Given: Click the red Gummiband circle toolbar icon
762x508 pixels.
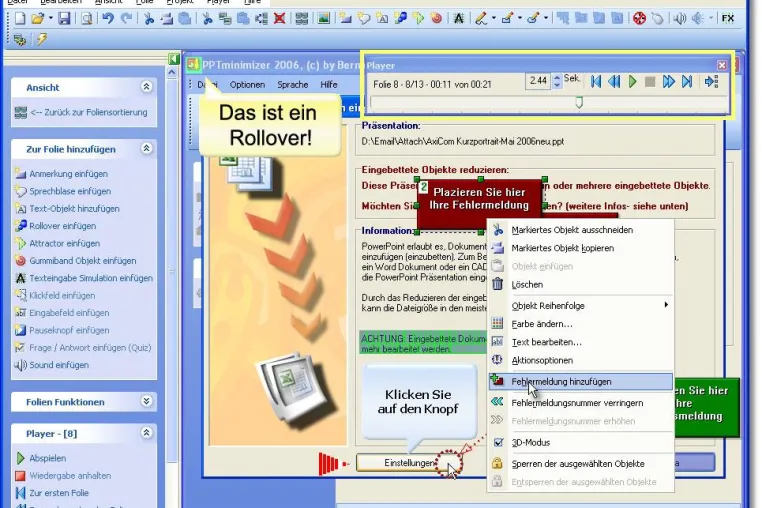Looking at the screenshot, I should (x=436, y=18).
